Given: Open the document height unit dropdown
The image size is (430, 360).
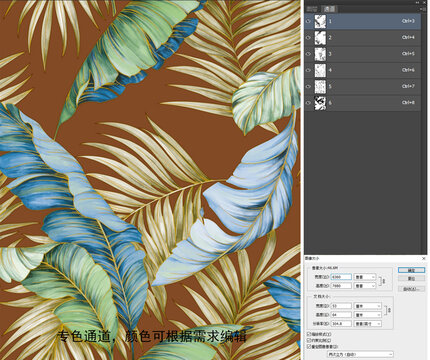Looking at the screenshot, I should 368,315.
